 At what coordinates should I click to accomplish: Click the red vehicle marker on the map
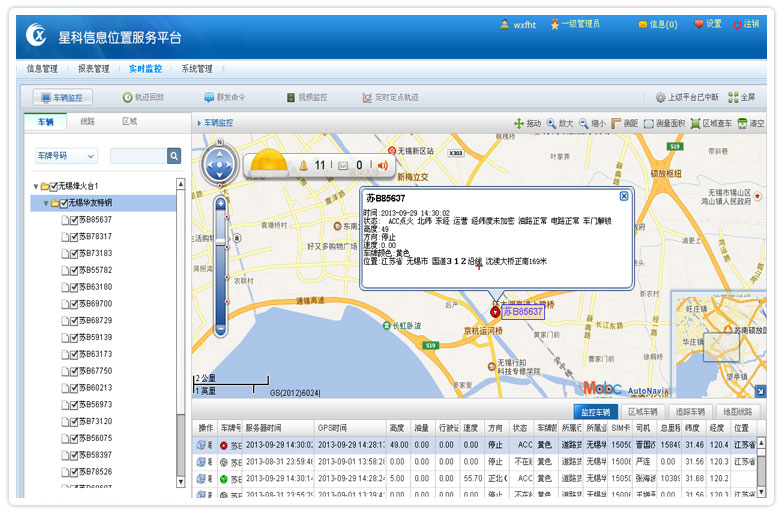pos(494,312)
